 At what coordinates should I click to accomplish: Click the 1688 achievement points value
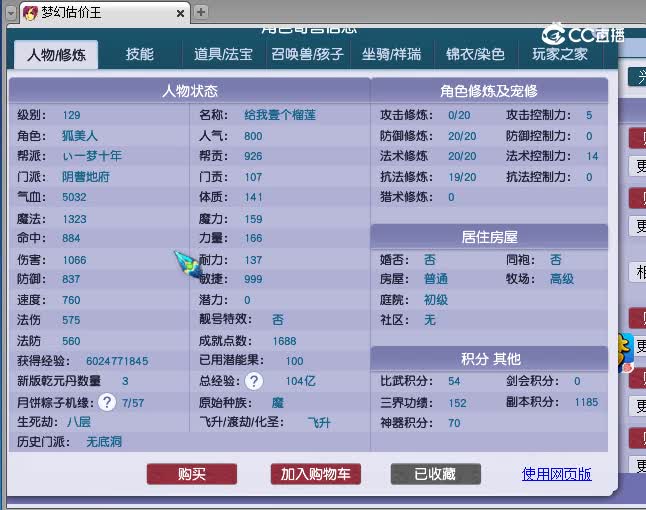tap(284, 341)
